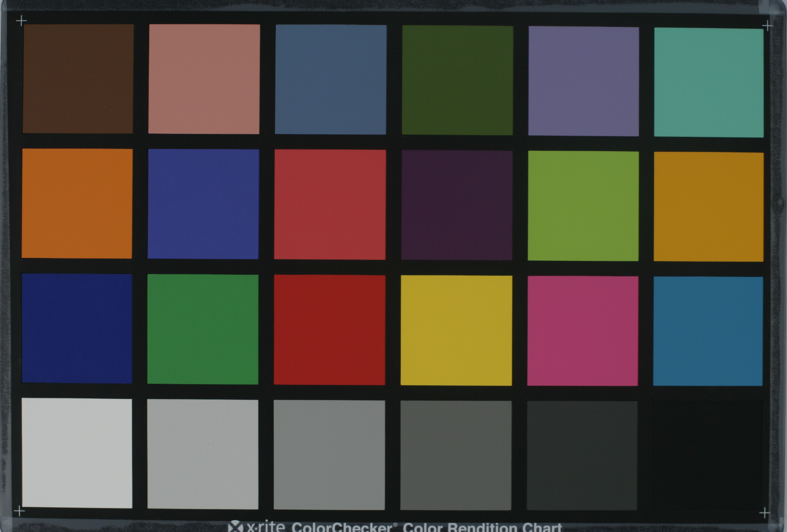
Task: Select the purplish-blue swatch beside orange
Action: (x=203, y=204)
